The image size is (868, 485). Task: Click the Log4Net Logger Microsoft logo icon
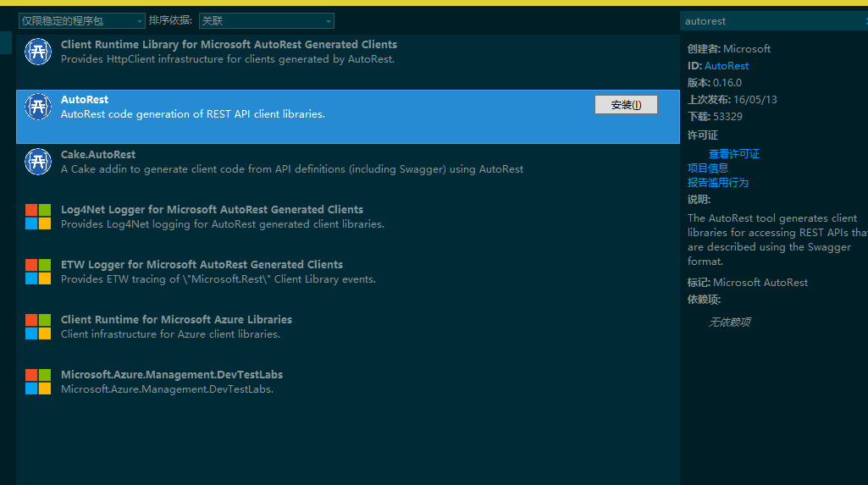tap(38, 217)
